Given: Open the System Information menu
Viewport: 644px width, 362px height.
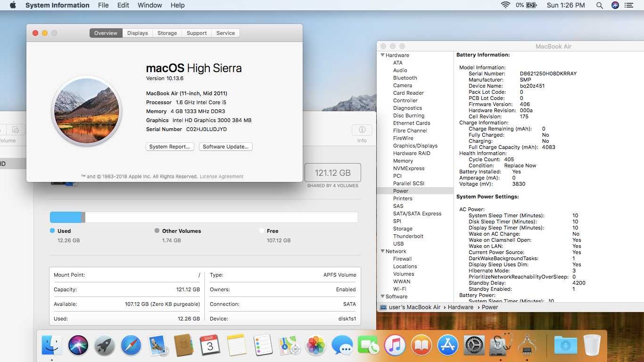Looking at the screenshot, I should (x=57, y=5).
